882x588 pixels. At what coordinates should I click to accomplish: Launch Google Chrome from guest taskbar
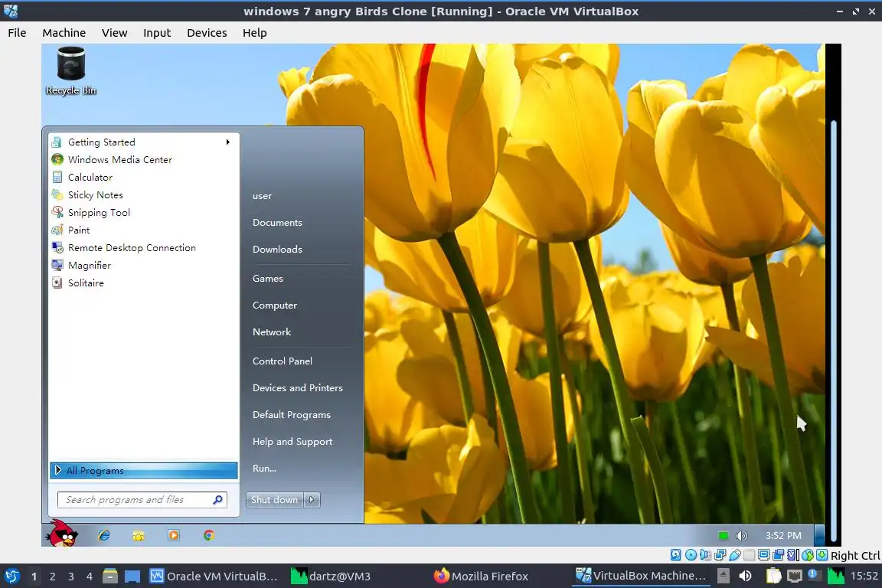pyautogui.click(x=209, y=536)
